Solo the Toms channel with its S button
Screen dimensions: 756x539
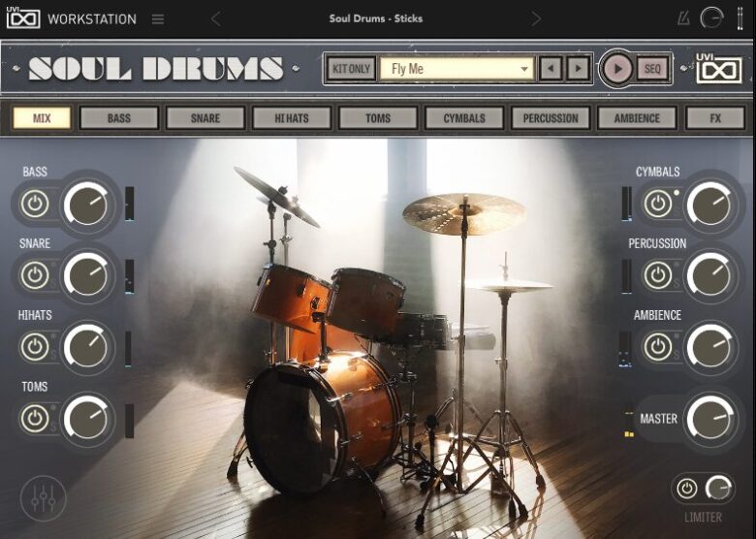[53, 427]
